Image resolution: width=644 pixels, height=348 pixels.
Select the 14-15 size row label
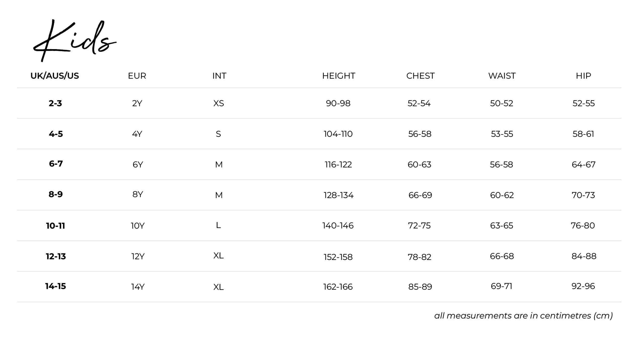(x=56, y=286)
